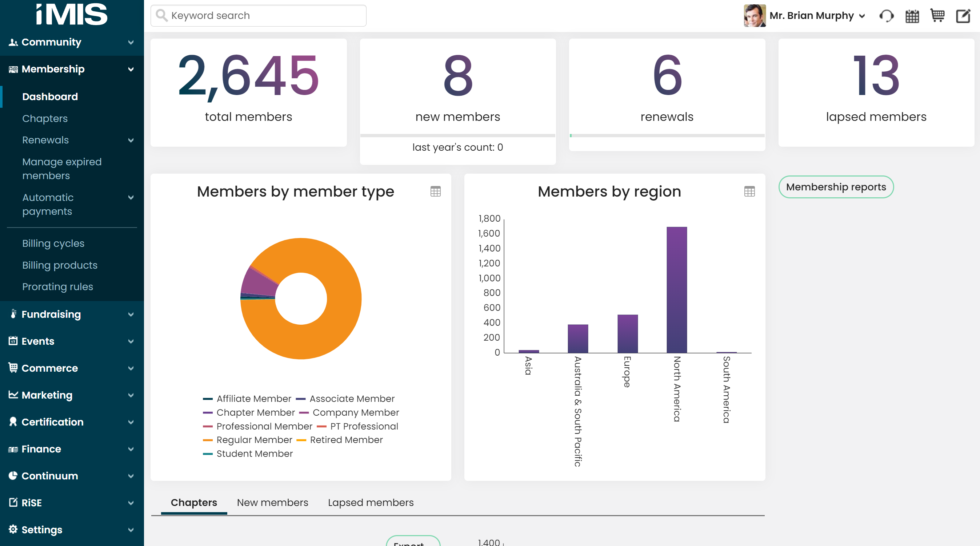Show data table for Members by member type
The image size is (980, 546).
point(435,191)
